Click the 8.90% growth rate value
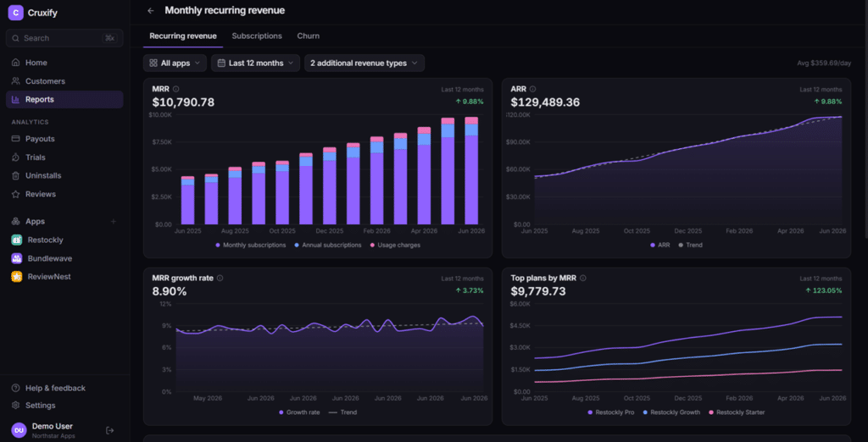This screenshot has width=868, height=442. tap(170, 291)
